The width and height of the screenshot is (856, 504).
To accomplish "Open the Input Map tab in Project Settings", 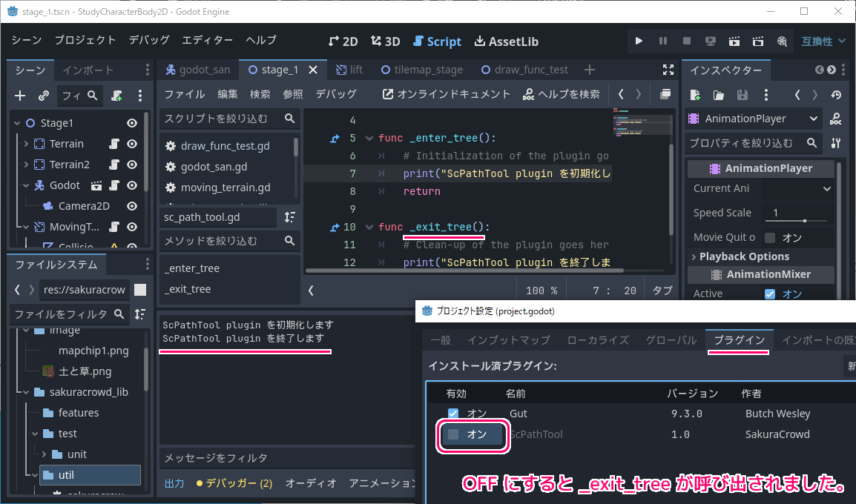I will 509,339.
